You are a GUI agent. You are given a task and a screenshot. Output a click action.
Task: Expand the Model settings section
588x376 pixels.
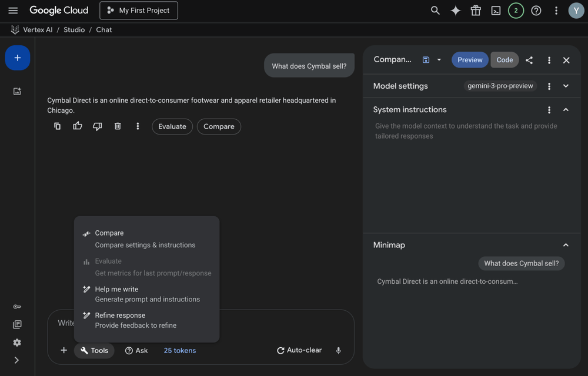(566, 86)
